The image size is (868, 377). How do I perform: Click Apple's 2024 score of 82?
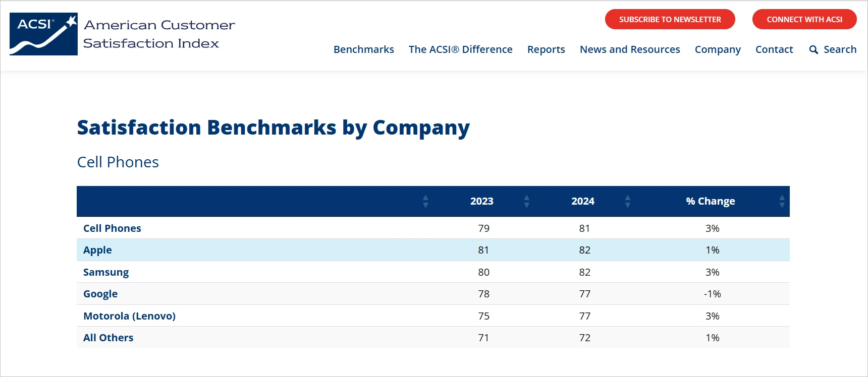584,250
